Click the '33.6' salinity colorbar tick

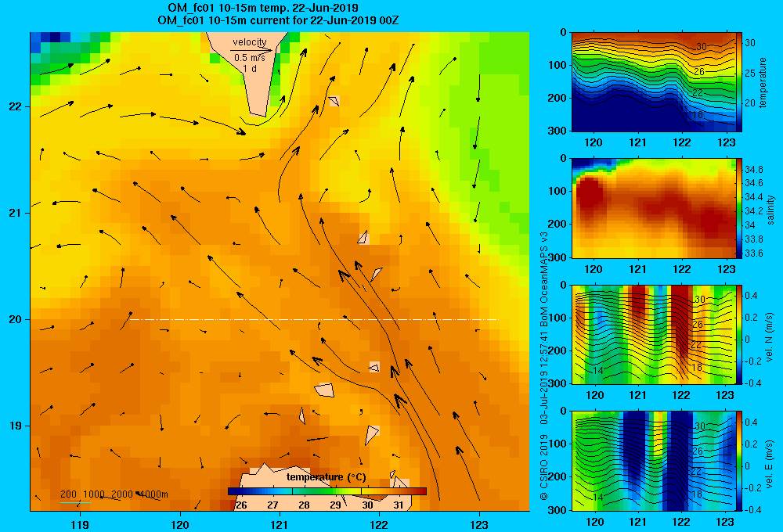click(x=754, y=253)
